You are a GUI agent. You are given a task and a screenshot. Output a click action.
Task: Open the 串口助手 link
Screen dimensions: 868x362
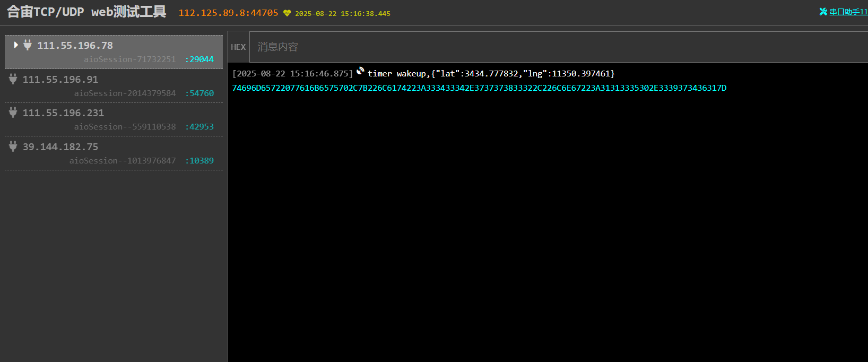(848, 12)
